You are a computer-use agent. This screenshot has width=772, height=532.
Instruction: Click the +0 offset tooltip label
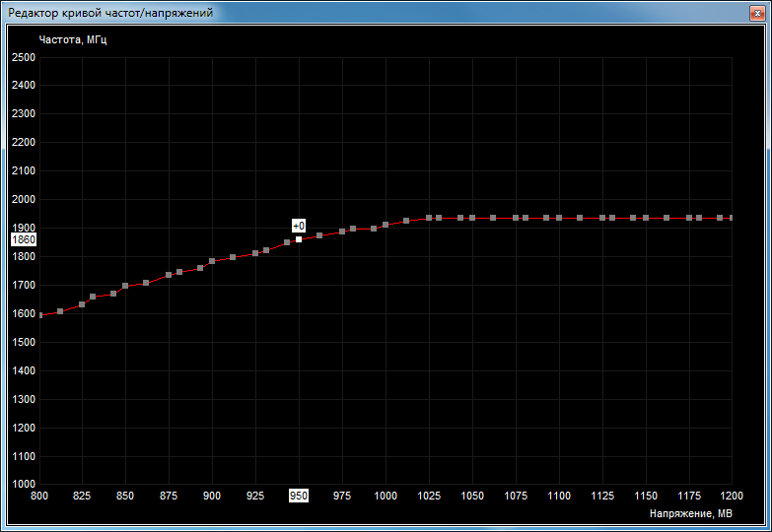click(299, 226)
